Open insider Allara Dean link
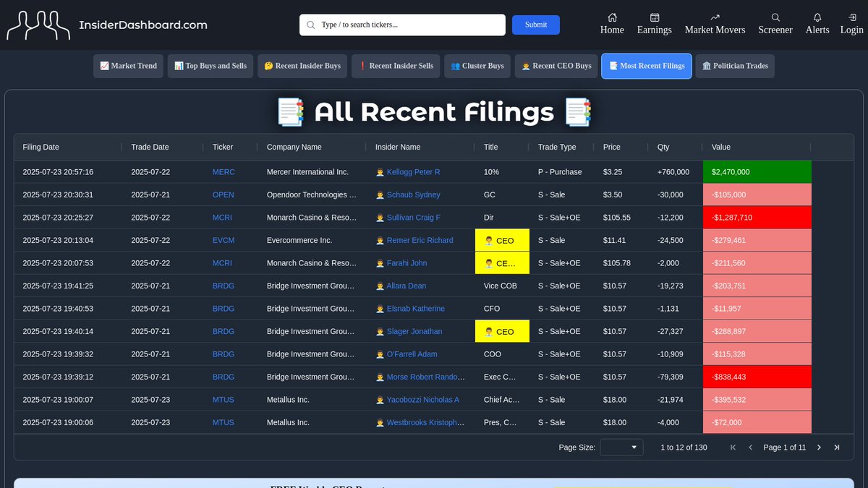 tap(407, 286)
